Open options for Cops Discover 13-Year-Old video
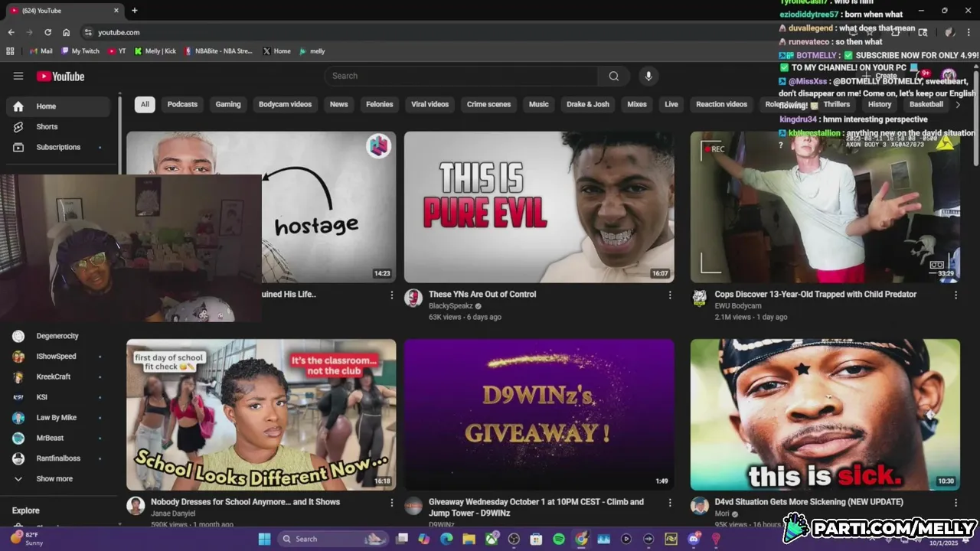This screenshot has height=551, width=980. 955,295
